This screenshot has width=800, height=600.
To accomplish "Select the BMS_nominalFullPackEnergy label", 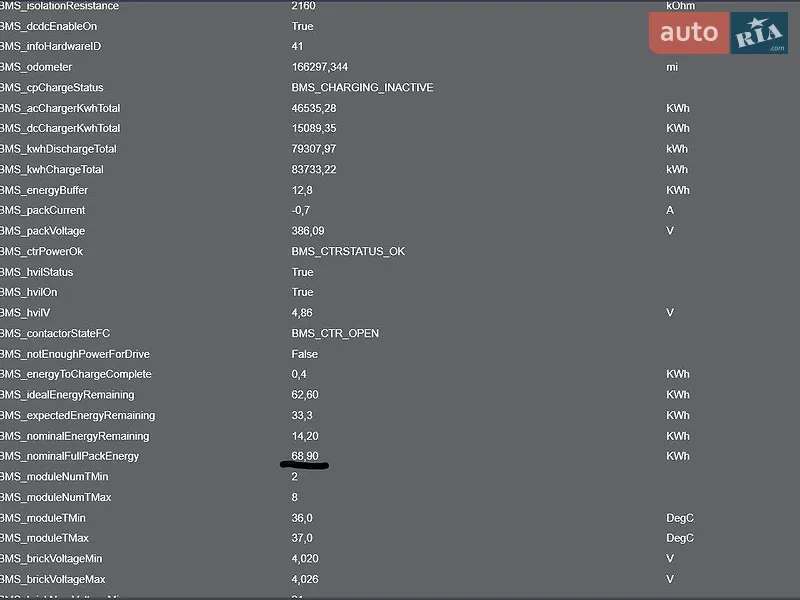I will [69, 456].
